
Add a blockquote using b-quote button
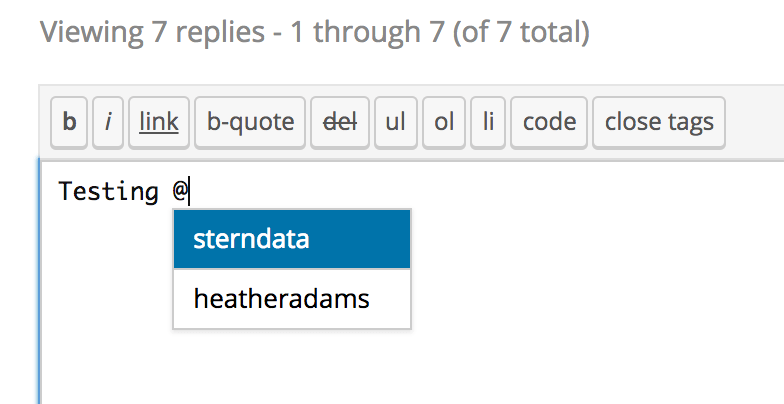click(250, 122)
